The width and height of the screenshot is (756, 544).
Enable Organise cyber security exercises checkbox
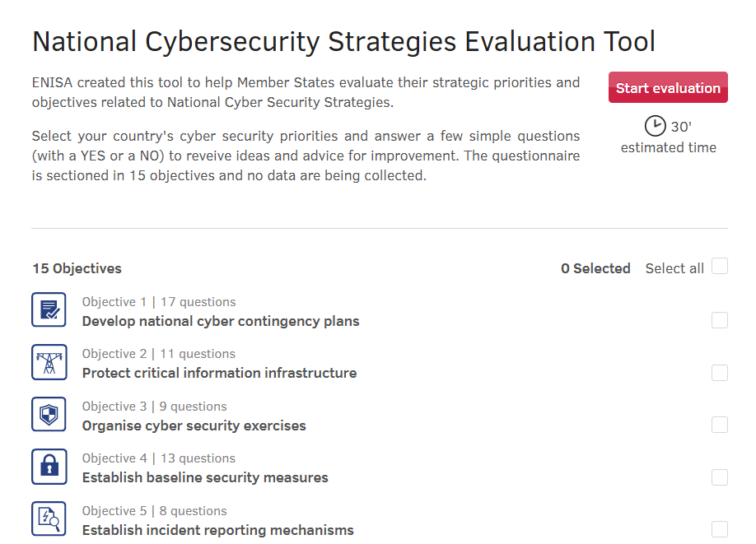pos(720,425)
